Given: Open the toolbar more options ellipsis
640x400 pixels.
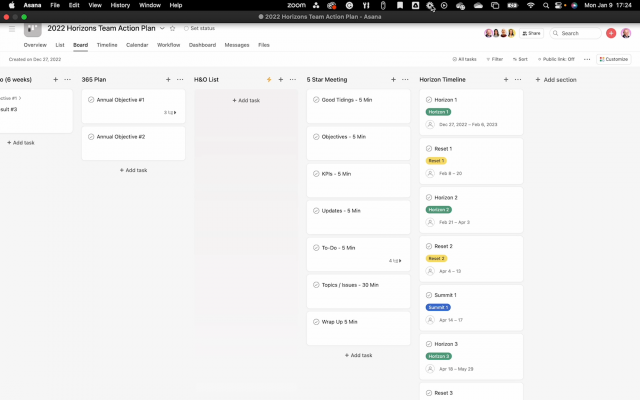Looking at the screenshot, I should [x=587, y=59].
